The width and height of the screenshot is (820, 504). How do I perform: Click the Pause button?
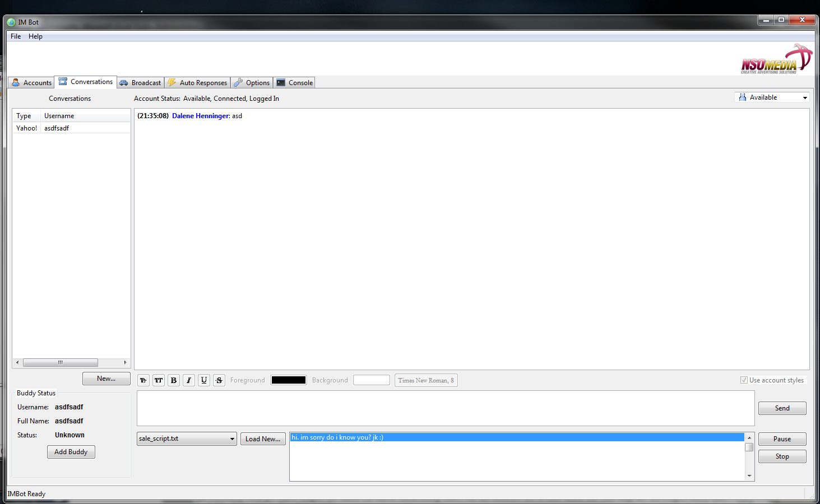(x=782, y=439)
